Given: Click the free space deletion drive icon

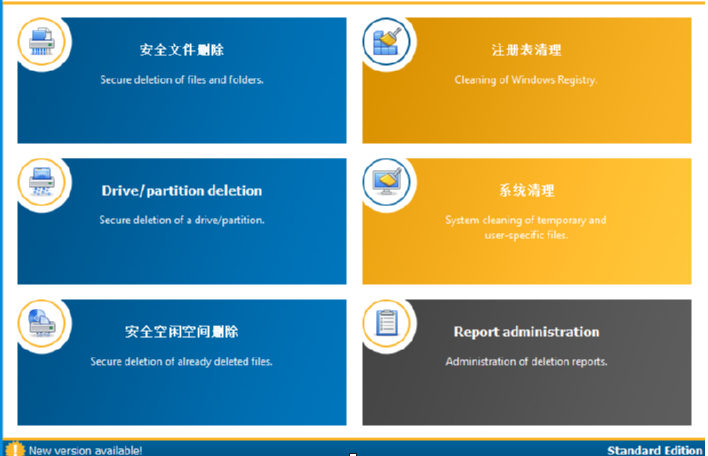Looking at the screenshot, I should tap(42, 323).
